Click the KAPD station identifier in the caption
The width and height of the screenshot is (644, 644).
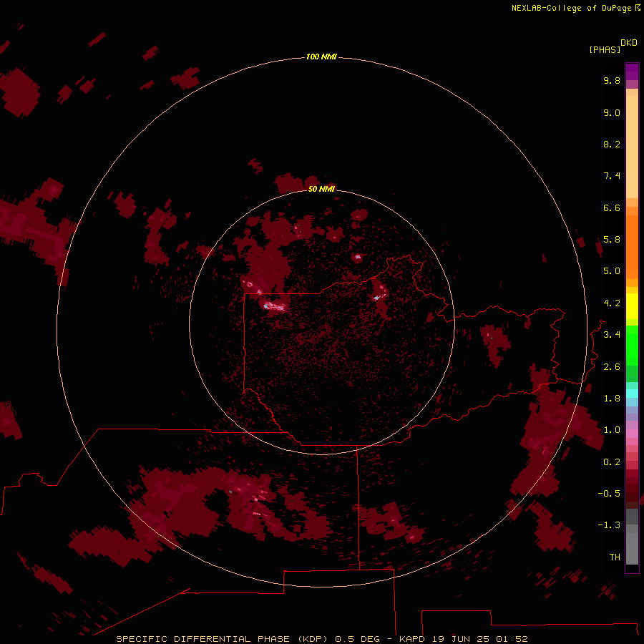412,639
